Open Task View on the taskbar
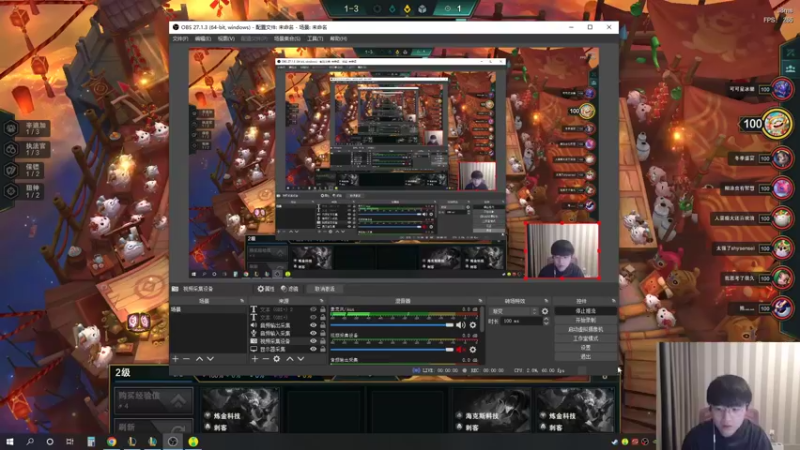 pos(70,441)
